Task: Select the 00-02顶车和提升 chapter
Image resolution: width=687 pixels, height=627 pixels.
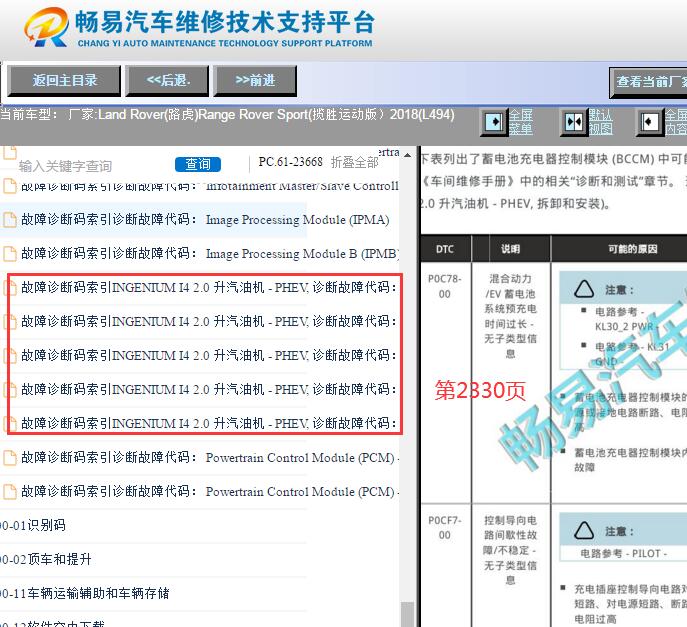Action: pyautogui.click(x=46, y=559)
